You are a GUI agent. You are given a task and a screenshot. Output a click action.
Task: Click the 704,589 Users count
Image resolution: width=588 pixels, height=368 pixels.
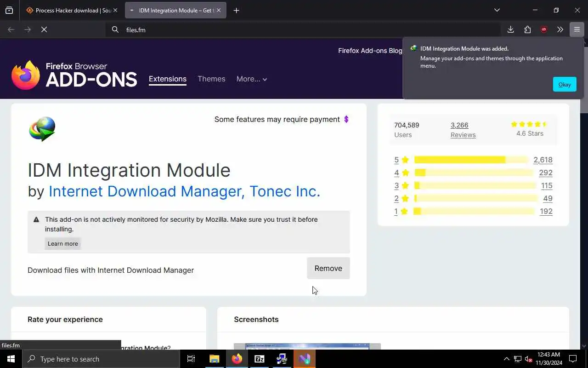(407, 130)
